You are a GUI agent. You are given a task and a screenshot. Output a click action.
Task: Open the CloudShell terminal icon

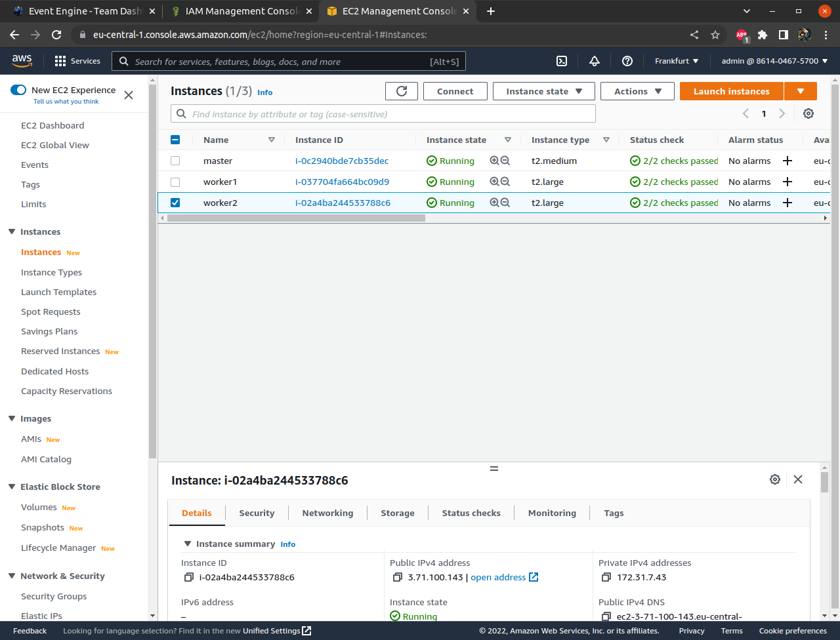(562, 61)
